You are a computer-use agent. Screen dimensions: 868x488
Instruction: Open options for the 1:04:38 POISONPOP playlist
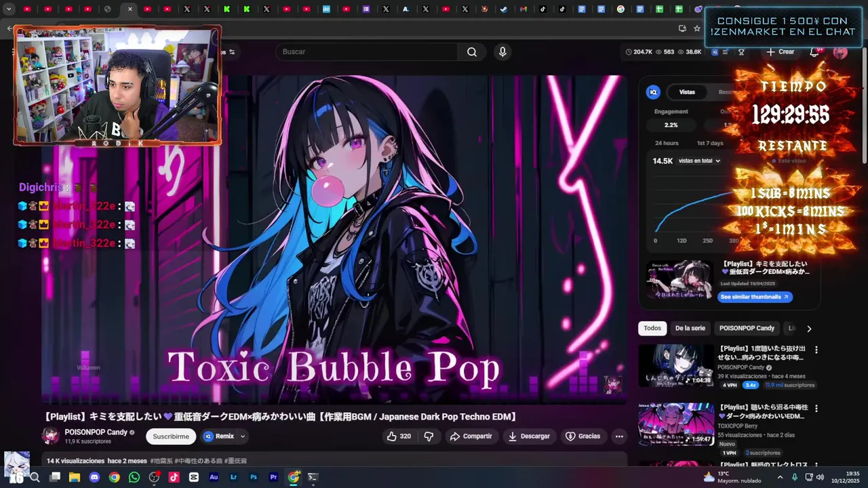coord(816,350)
